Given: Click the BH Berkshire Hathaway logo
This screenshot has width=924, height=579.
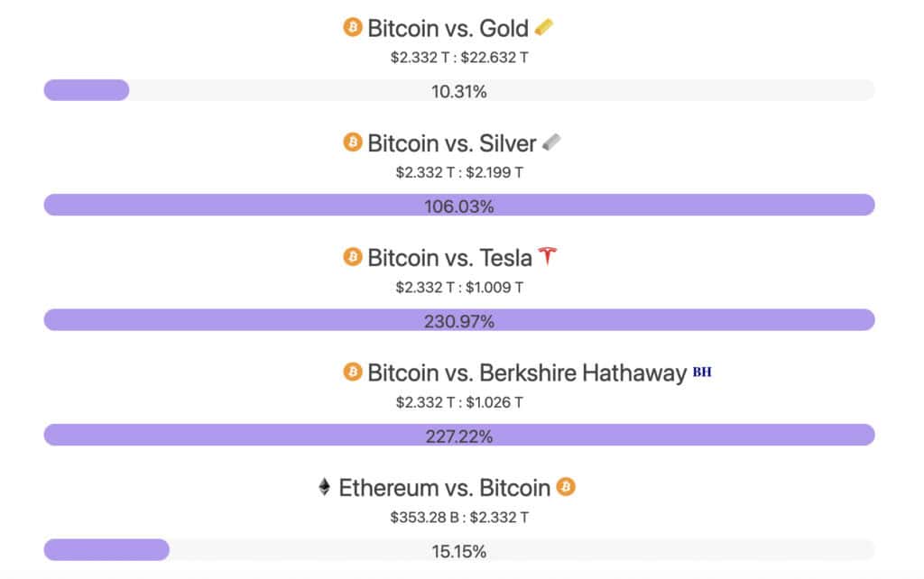Looking at the screenshot, I should point(702,372).
